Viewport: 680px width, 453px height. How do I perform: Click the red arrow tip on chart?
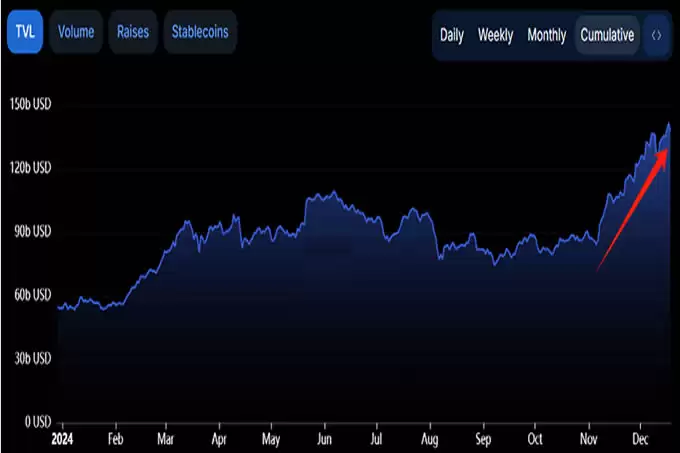point(665,151)
